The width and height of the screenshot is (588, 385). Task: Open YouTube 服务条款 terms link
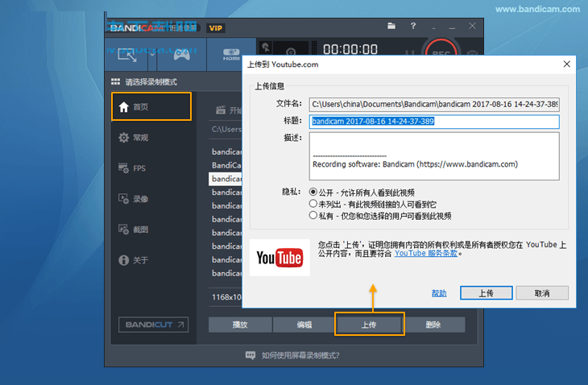click(426, 254)
